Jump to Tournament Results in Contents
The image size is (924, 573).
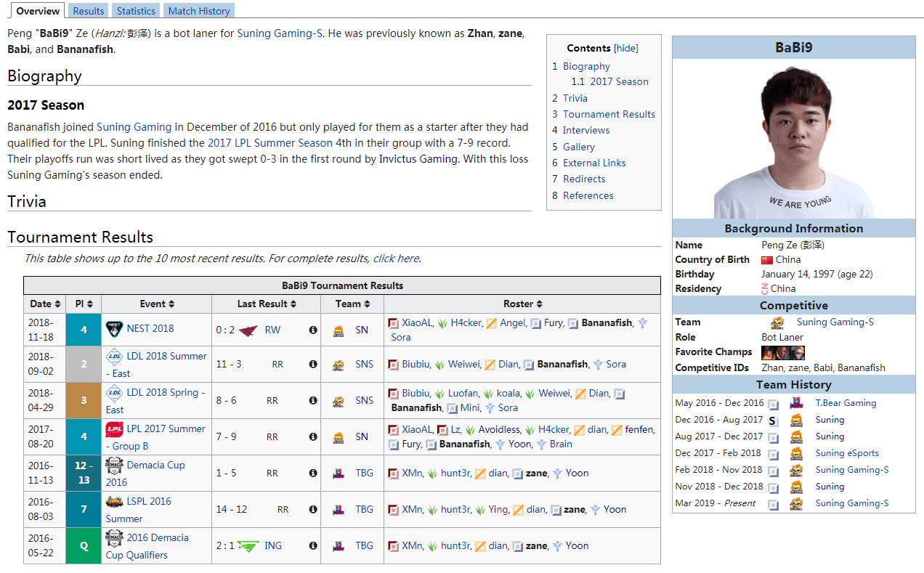(x=609, y=114)
